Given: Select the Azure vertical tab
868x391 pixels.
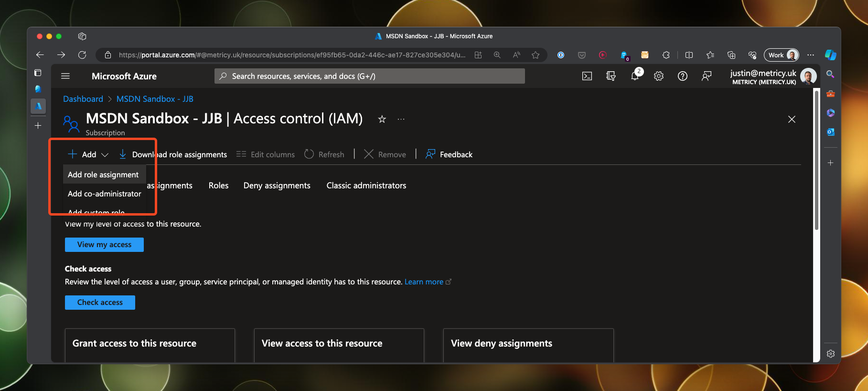Looking at the screenshot, I should (38, 106).
